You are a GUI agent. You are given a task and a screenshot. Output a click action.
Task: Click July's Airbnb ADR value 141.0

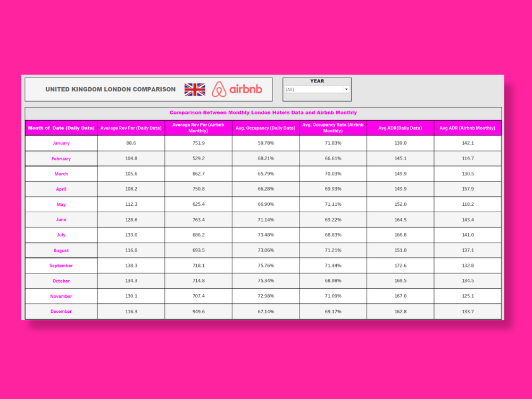(468, 235)
